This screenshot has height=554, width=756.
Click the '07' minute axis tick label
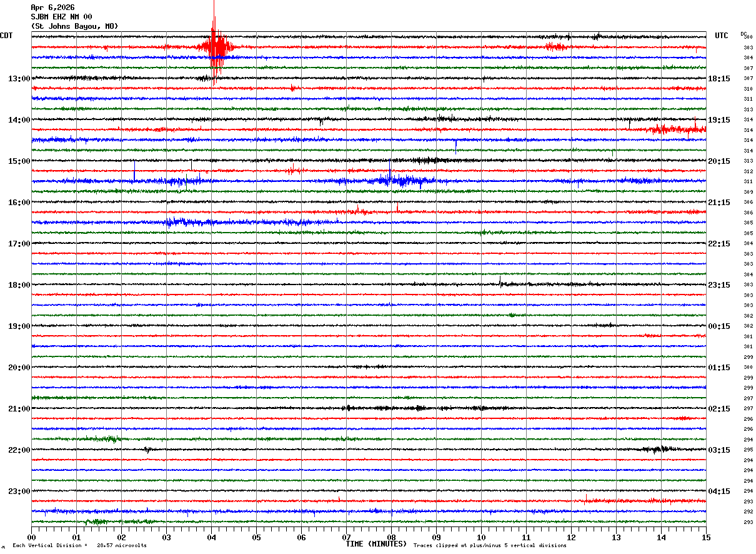[x=346, y=537]
